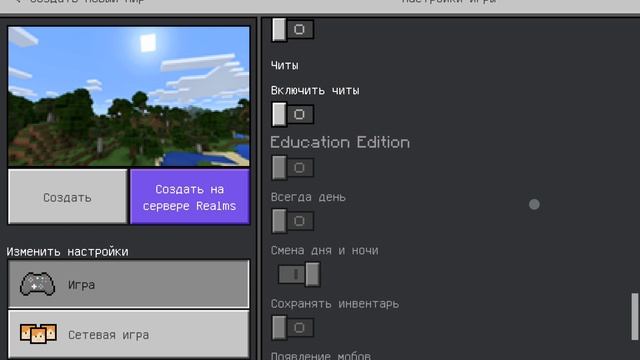Click the Появление мобов label
This screenshot has height=360, width=640.
click(321, 355)
